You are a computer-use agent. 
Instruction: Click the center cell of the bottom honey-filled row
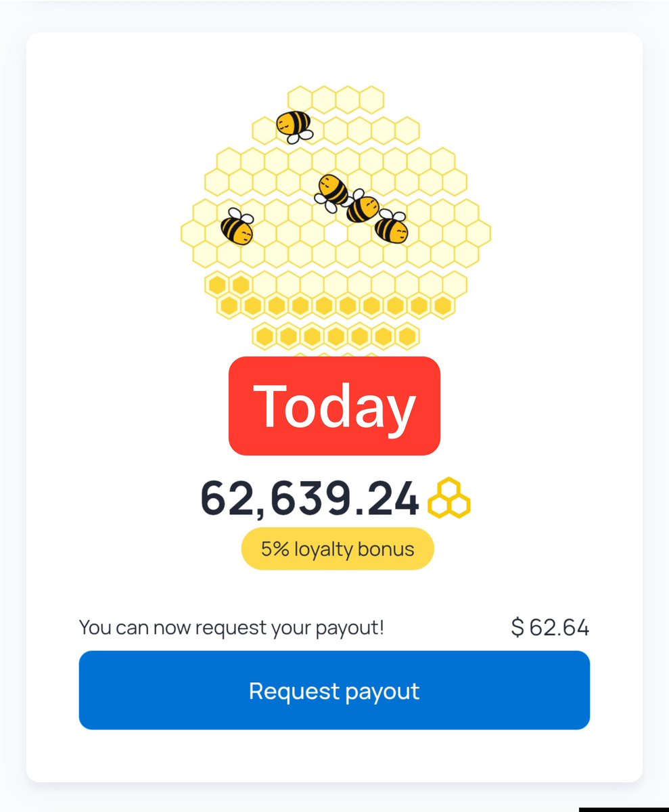point(336,336)
